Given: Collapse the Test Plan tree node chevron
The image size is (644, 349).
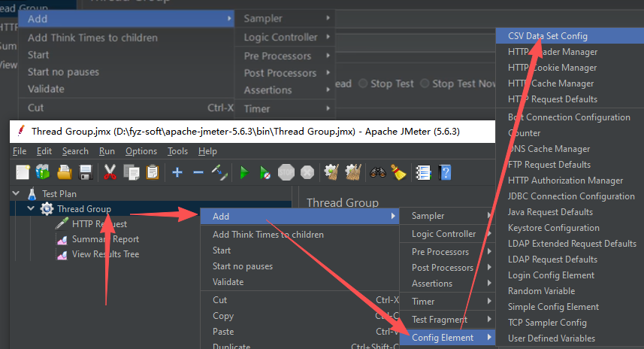Looking at the screenshot, I should coord(16,193).
